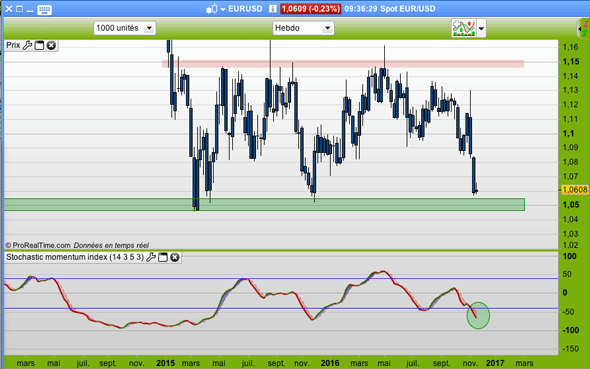Image resolution: width=590 pixels, height=369 pixels.
Task: Click the chart group link icon beside EURUSD
Action: click(212, 9)
